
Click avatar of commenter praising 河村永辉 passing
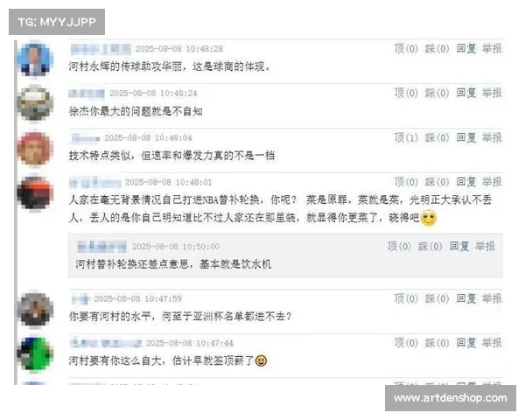click(35, 59)
